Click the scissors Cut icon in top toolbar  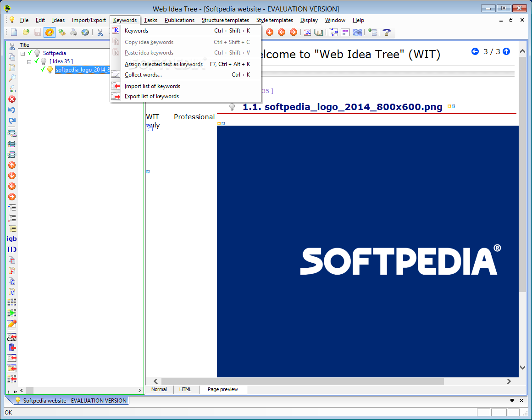(x=100, y=32)
